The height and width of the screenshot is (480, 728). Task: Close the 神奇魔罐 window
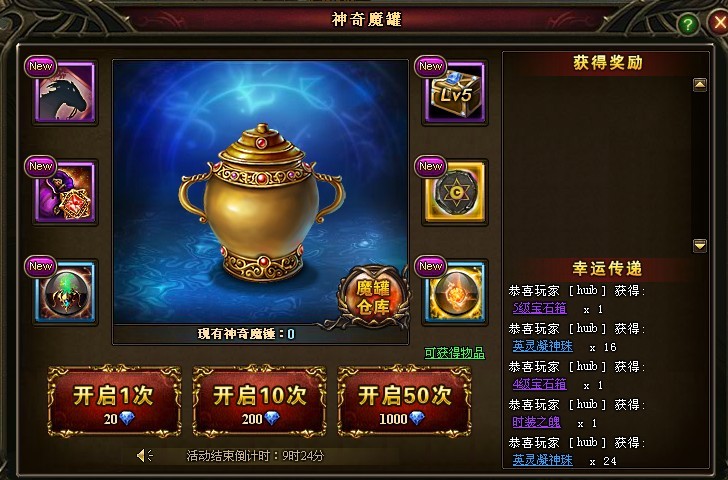pos(719,22)
